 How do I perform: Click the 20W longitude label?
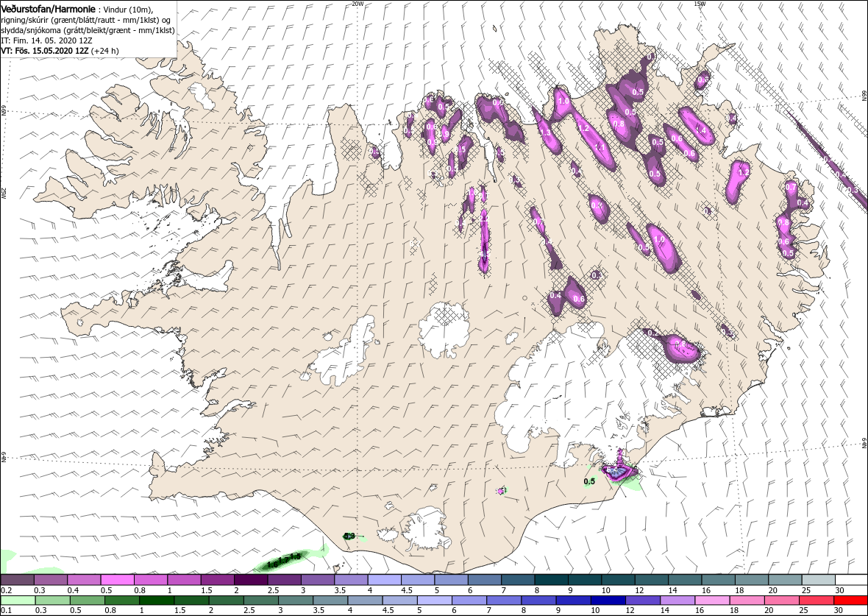click(358, 4)
